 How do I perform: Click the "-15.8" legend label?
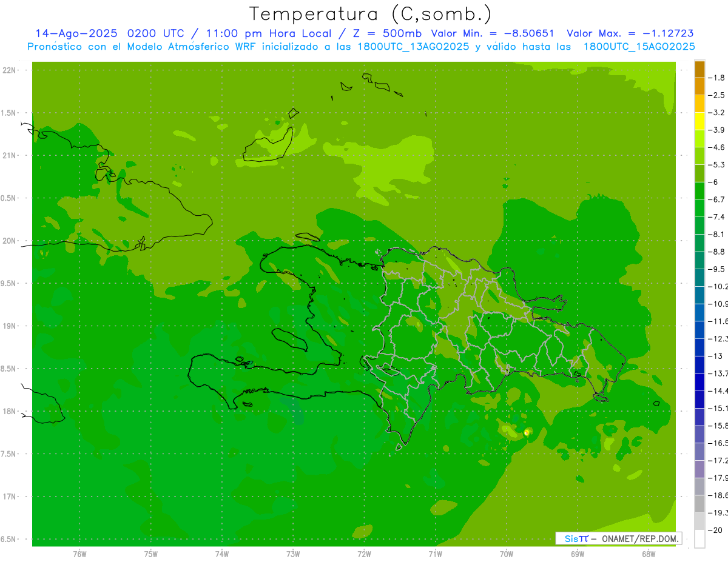click(719, 426)
